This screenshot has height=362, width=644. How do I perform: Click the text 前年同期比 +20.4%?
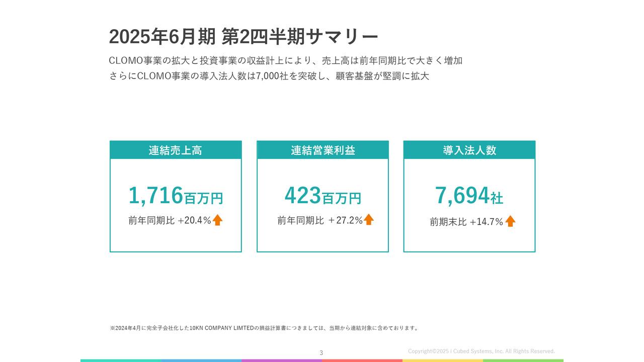coord(170,220)
